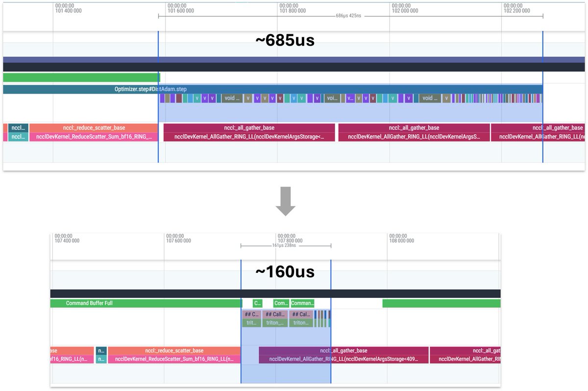Select purple nccl:_all_gather_base slice in bottom trace
Image resolution: width=588 pixels, height=391 pixels.
coord(343,351)
